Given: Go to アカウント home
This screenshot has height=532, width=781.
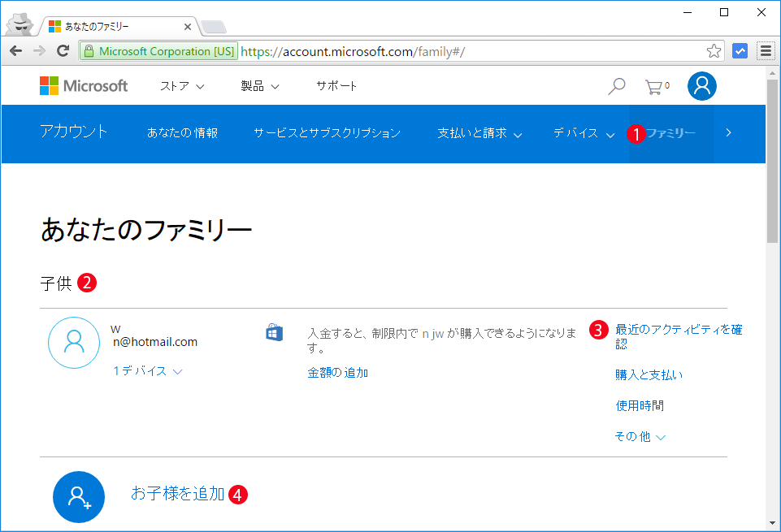Looking at the screenshot, I should (x=74, y=132).
